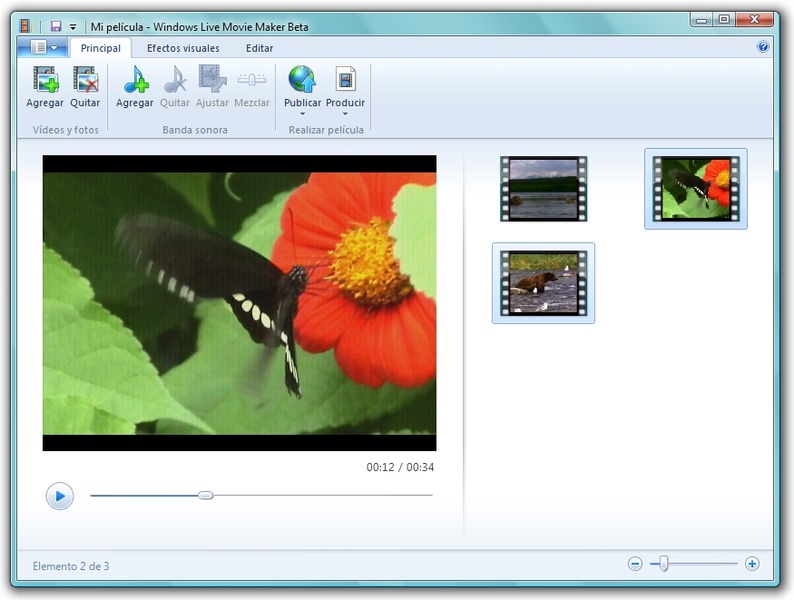Select the bear in river thumbnail

543,282
